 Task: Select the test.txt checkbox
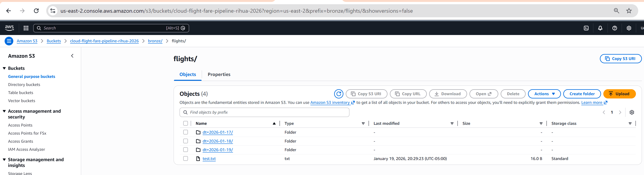pos(186,158)
